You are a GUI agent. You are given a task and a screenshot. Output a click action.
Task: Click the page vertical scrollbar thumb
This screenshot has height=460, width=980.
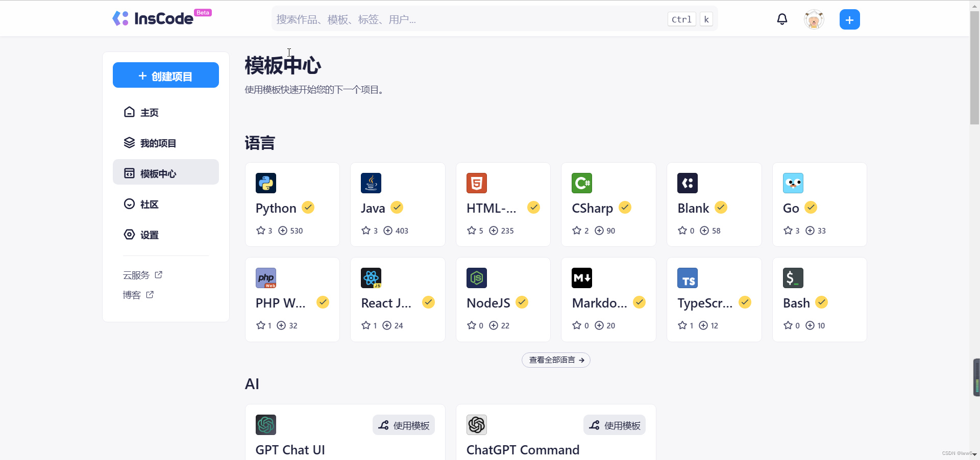[x=975, y=68]
